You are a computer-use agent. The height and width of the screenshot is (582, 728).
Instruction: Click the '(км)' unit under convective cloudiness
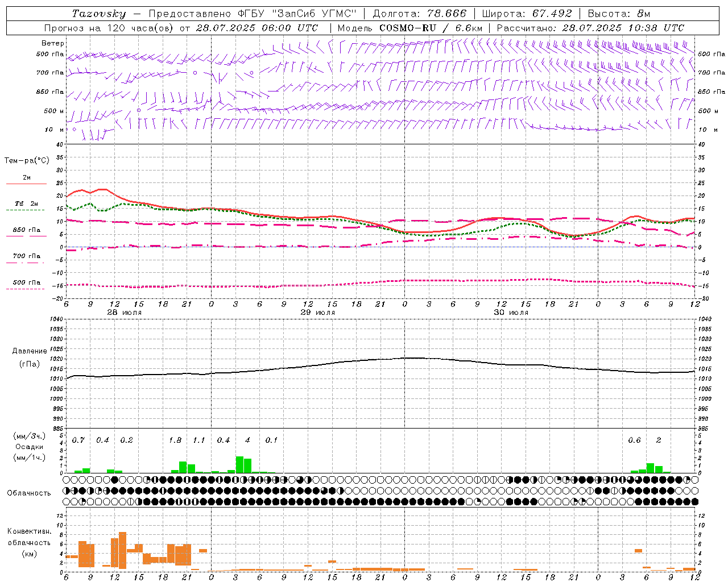pos(29,554)
